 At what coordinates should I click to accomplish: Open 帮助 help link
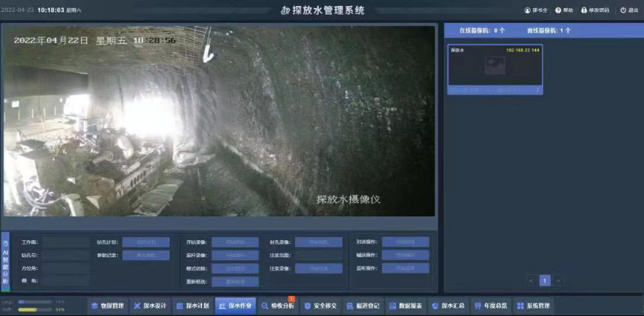[x=564, y=10]
